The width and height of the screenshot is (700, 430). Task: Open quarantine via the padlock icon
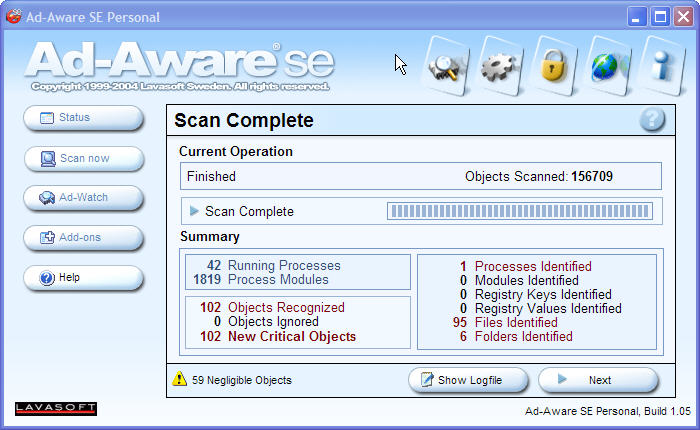coord(553,67)
